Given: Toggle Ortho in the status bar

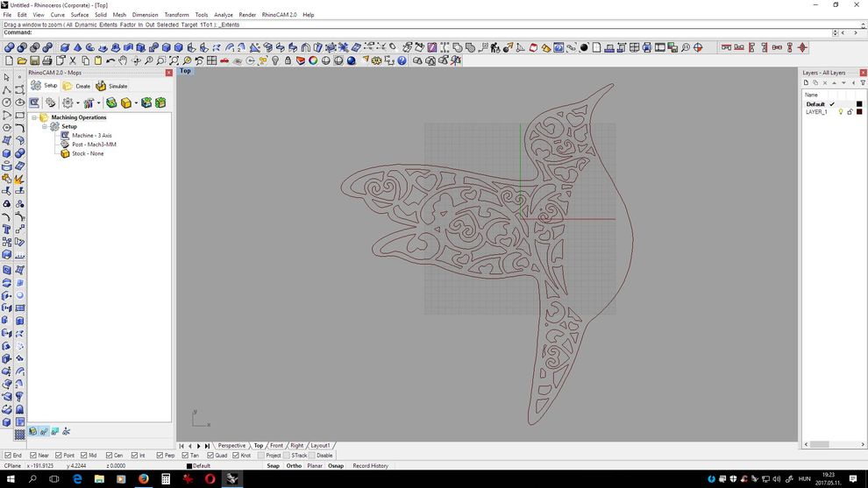Looking at the screenshot, I should [x=294, y=466].
